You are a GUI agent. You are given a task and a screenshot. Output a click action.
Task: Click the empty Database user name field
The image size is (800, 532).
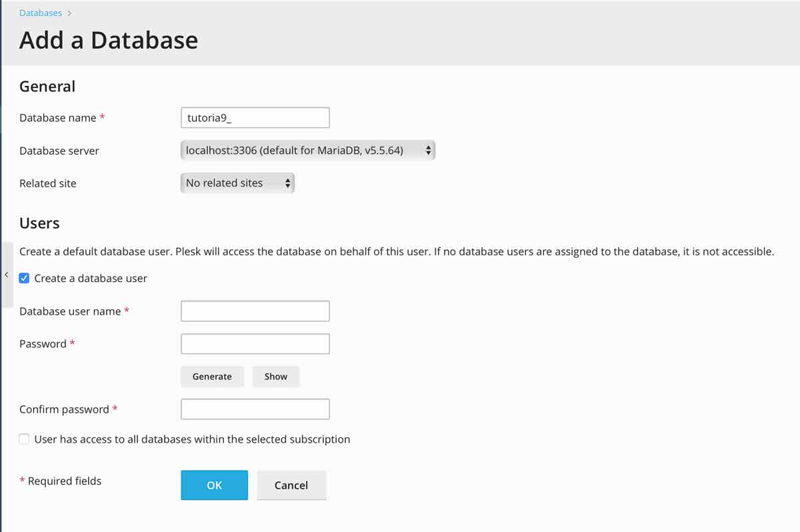point(255,311)
